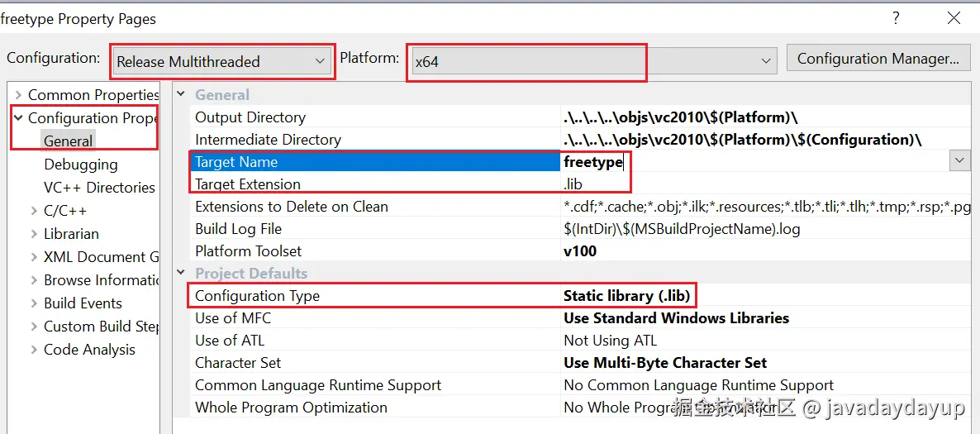Click the Configuration Manager button
980x434 pixels.
pyautogui.click(x=878, y=59)
